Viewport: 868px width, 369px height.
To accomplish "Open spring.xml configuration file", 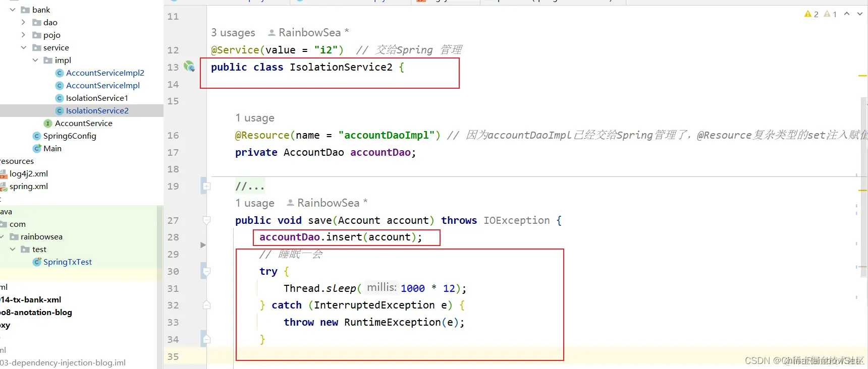I will 29,186.
